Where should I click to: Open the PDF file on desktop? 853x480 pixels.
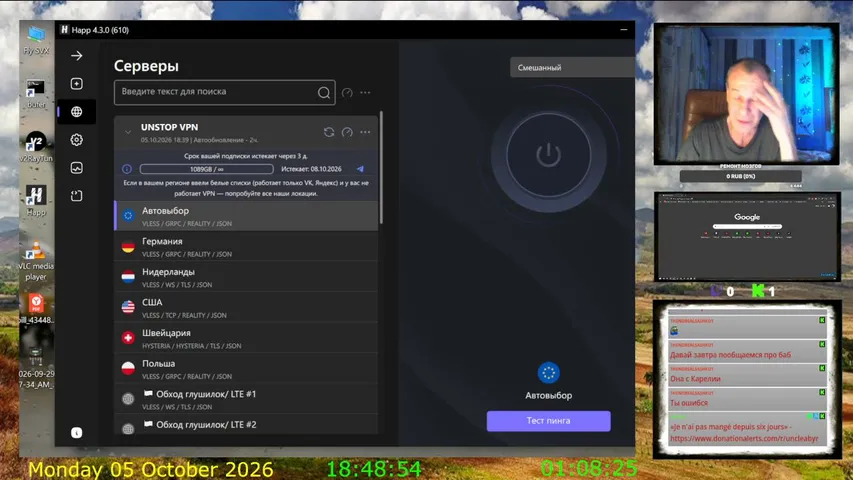36,309
